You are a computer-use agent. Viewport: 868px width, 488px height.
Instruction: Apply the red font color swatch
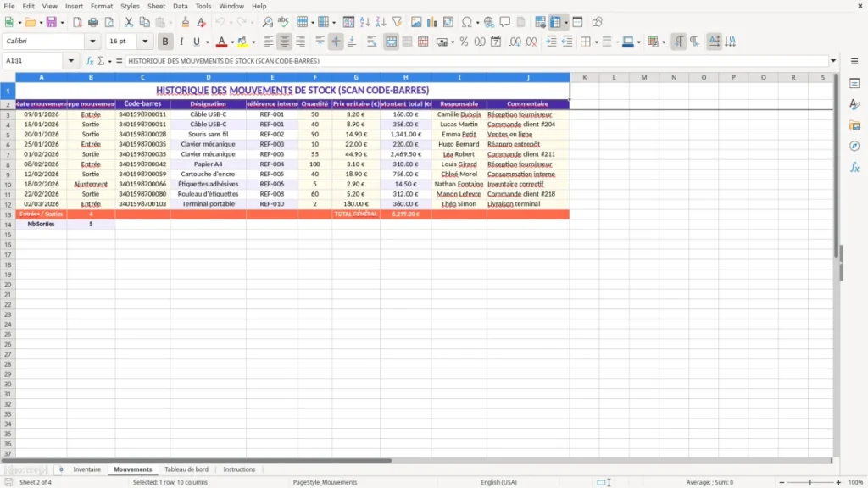(x=221, y=42)
